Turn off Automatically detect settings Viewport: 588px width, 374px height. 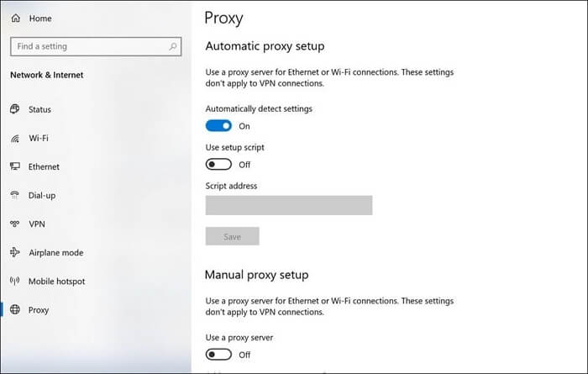click(x=218, y=126)
